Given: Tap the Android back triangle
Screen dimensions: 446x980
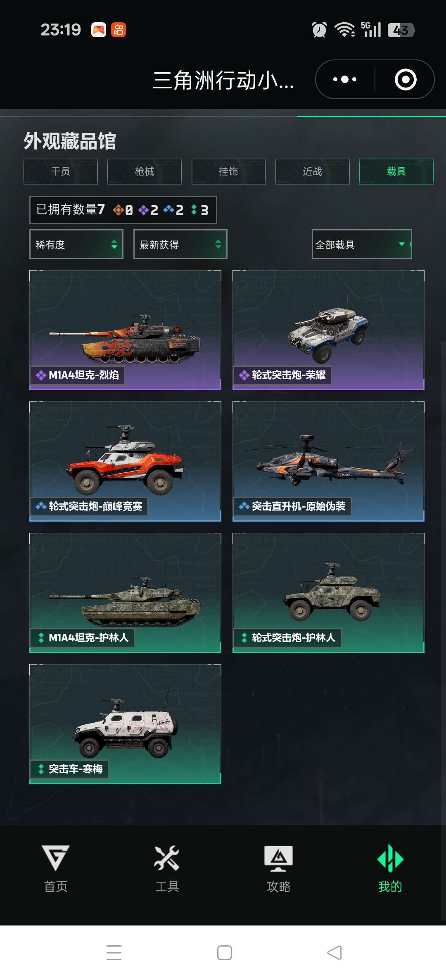Looking at the screenshot, I should pos(334,953).
